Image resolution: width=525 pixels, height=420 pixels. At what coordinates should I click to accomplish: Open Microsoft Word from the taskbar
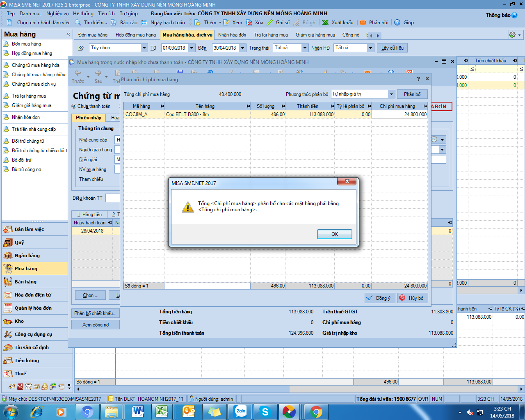pyautogui.click(x=138, y=412)
